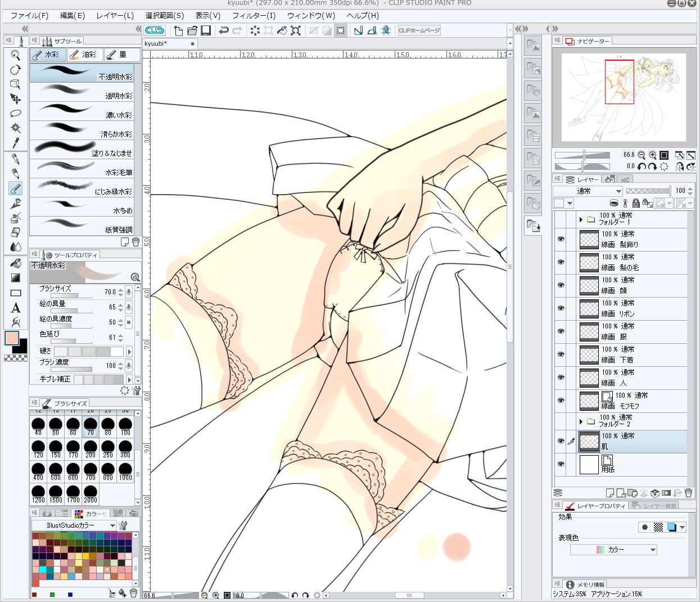Choose the 塗り＆なじませ brush

82,150
